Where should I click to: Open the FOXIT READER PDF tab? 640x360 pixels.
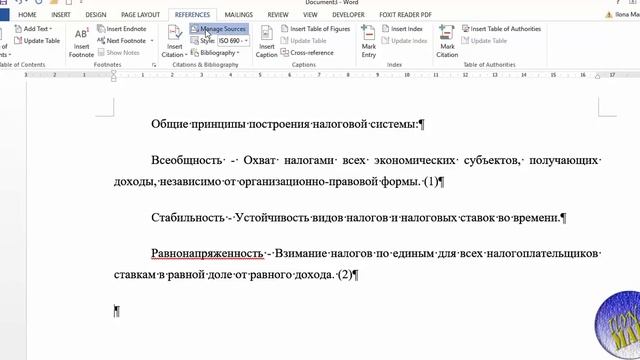click(x=405, y=15)
